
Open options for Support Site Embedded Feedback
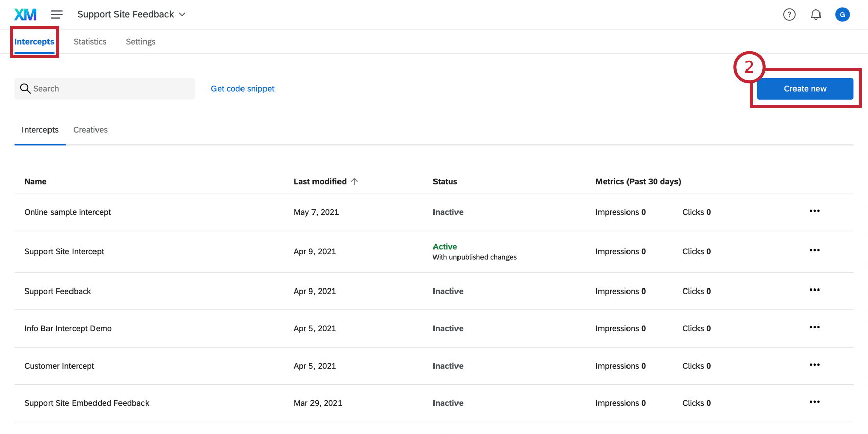tap(814, 402)
